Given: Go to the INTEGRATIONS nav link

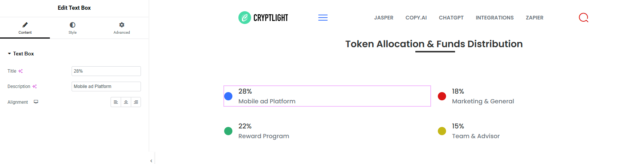Looking at the screenshot, I should coord(495,18).
